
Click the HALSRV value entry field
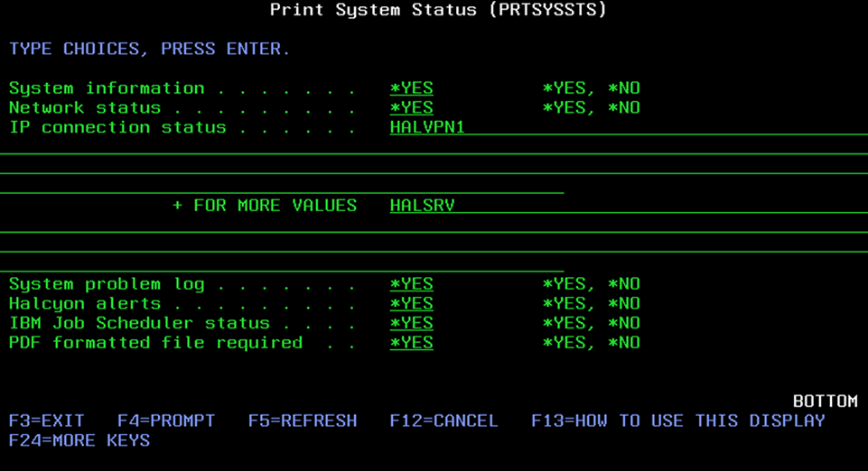pos(422,206)
